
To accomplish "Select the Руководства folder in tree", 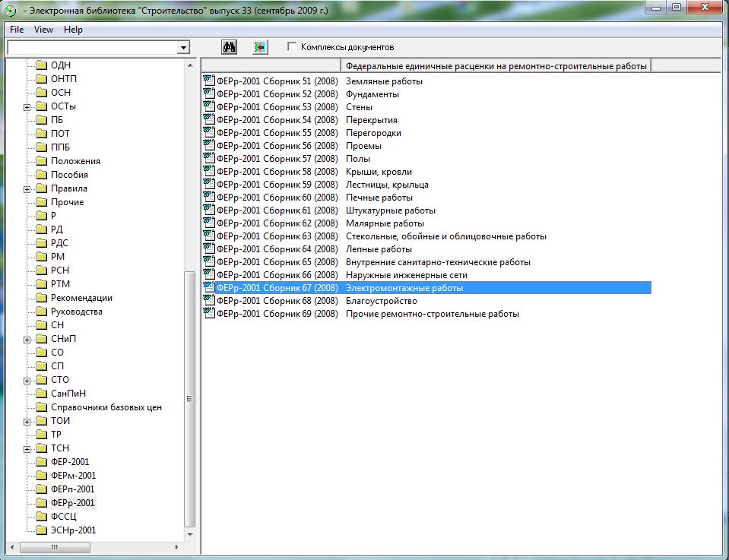I will pyautogui.click(x=76, y=312).
